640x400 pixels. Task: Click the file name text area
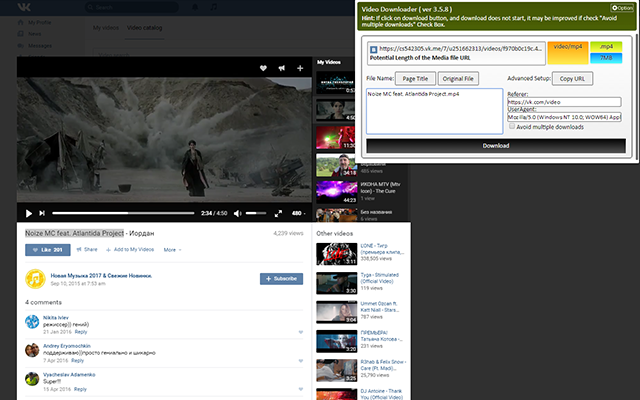[x=434, y=111]
